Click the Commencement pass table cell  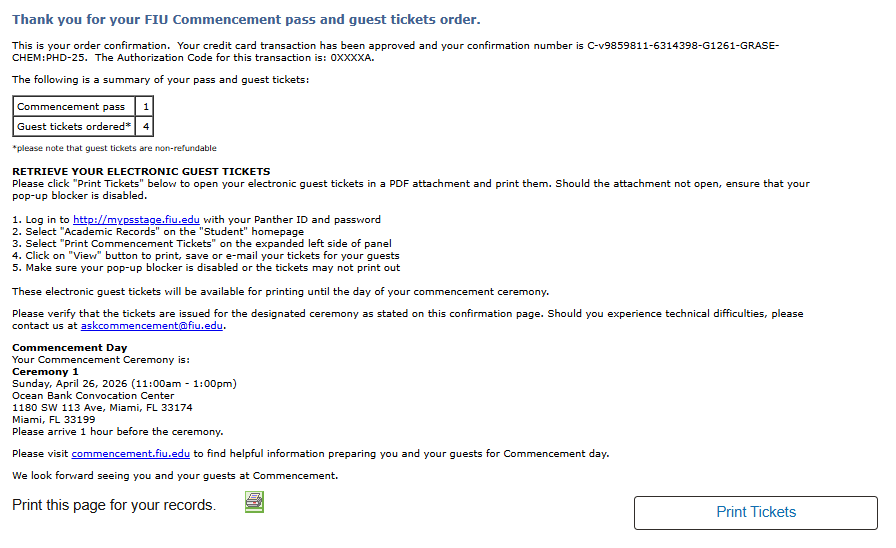point(72,107)
